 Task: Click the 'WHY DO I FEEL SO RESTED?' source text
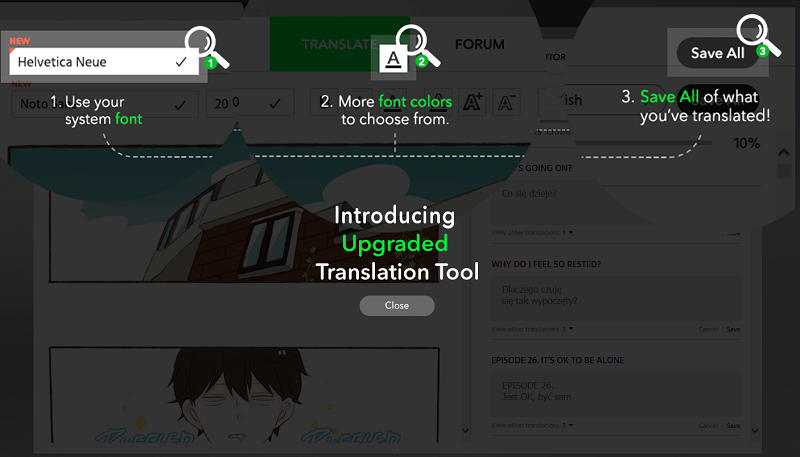(546, 264)
